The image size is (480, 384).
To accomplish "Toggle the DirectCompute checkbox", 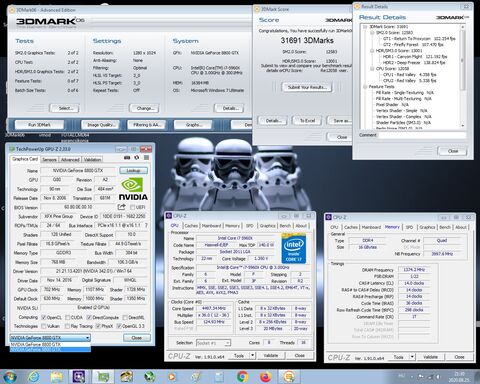I will pos(89,317).
